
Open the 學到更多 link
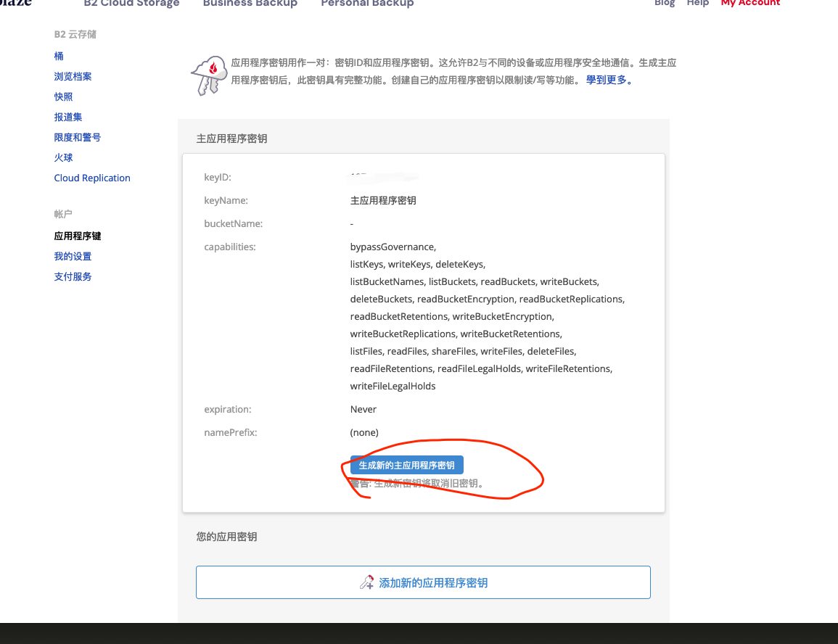[x=609, y=80]
